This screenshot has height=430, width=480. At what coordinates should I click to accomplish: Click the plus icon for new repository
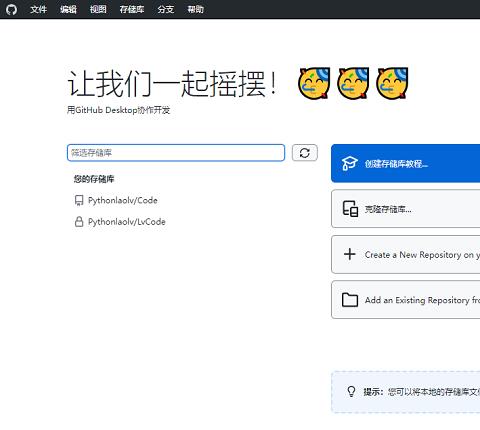pyautogui.click(x=350, y=254)
